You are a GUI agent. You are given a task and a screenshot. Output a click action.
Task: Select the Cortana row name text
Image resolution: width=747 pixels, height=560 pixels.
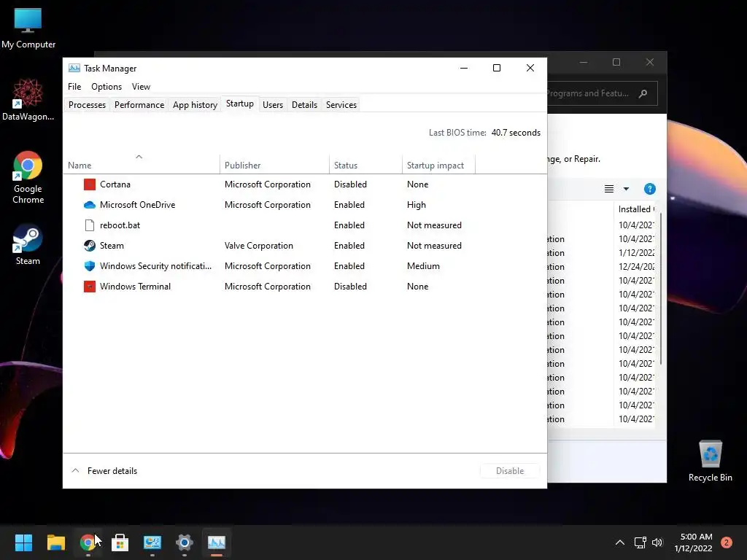pyautogui.click(x=115, y=184)
